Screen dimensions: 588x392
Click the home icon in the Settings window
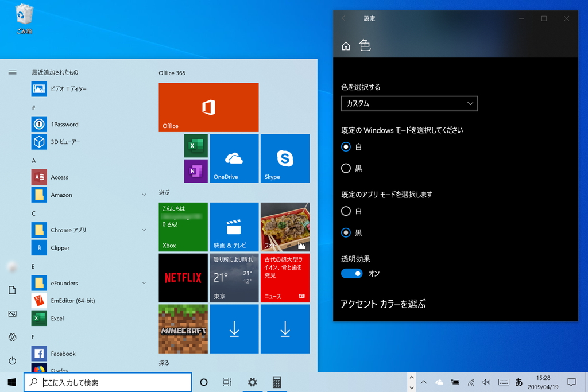346,45
